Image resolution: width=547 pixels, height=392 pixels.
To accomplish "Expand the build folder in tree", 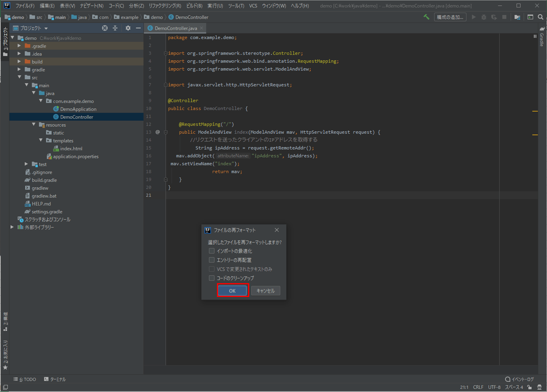I will point(19,62).
